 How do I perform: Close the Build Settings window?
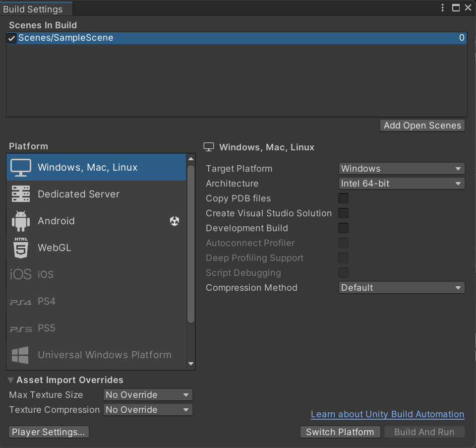coord(468,7)
